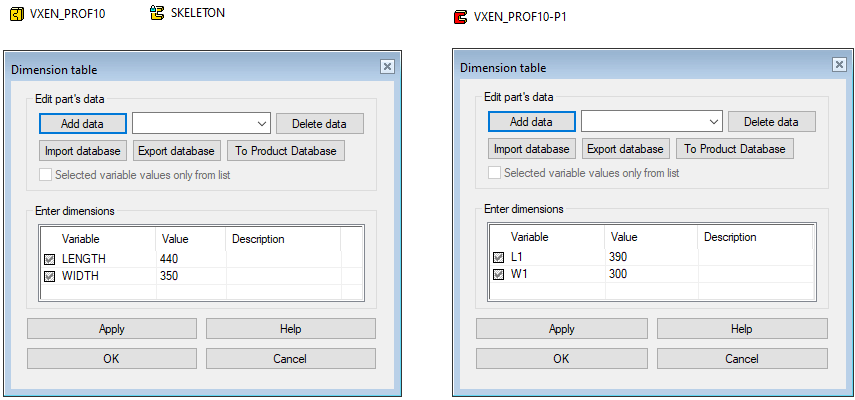
Task: Click the red VXEN_PROF10-P1 part icon
Action: (x=460, y=17)
